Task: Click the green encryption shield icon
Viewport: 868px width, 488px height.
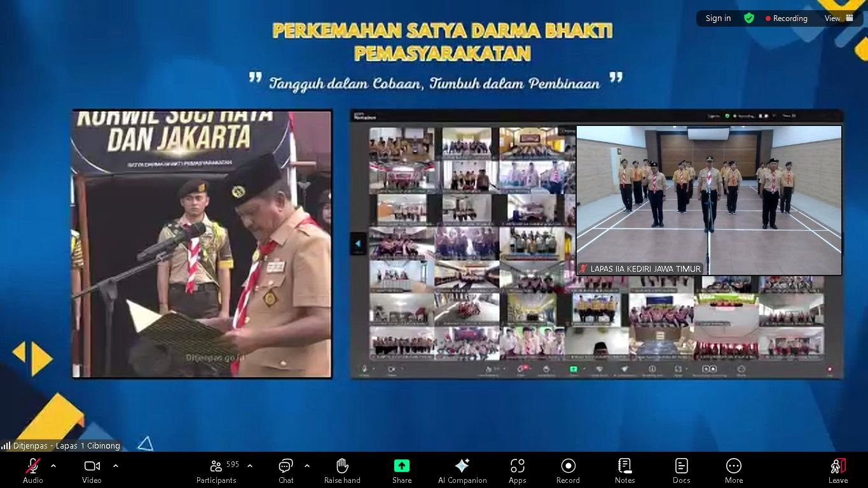Action: 749,18
